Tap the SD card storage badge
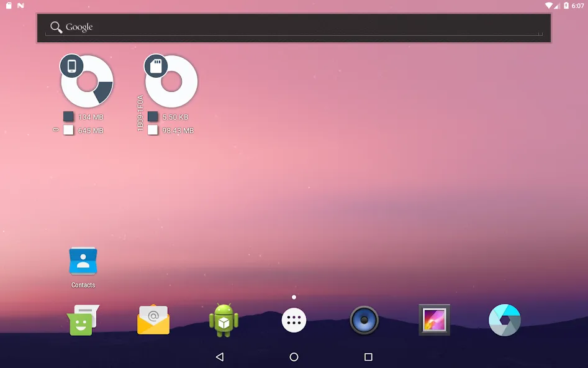Image resolution: width=588 pixels, height=368 pixels. 156,66
